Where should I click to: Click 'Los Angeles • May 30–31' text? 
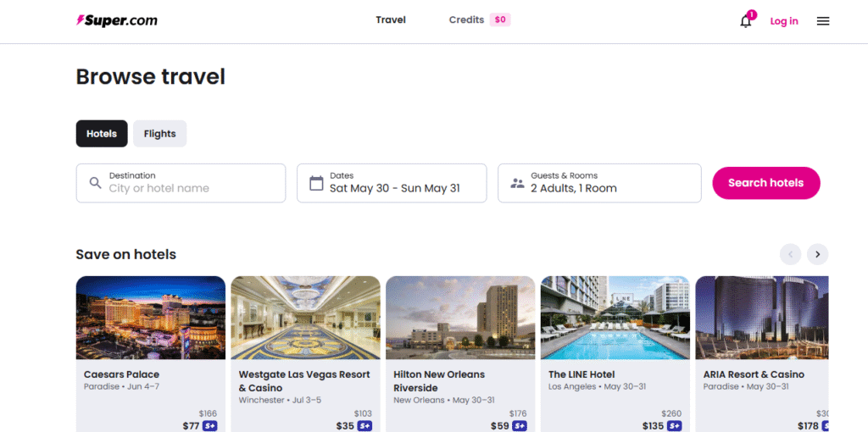598,386
